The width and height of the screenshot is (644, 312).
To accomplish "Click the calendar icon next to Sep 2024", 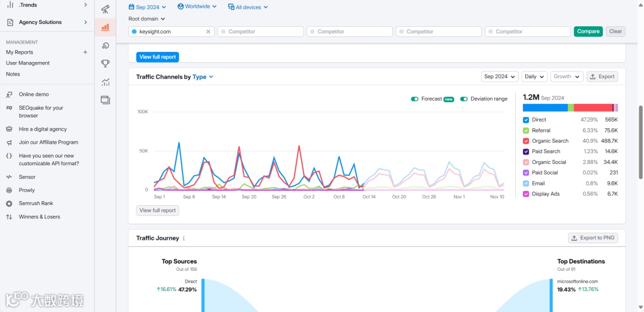I will point(131,7).
